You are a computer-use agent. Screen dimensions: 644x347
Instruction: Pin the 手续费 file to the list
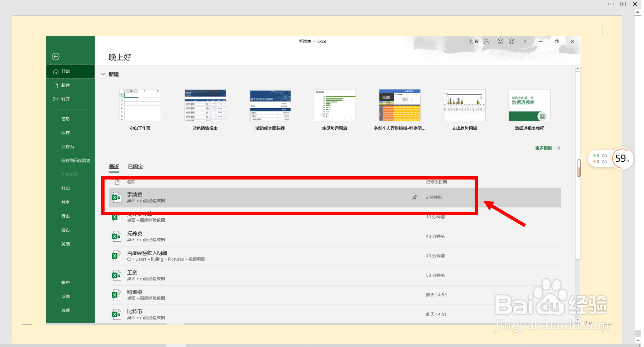pyautogui.click(x=415, y=198)
